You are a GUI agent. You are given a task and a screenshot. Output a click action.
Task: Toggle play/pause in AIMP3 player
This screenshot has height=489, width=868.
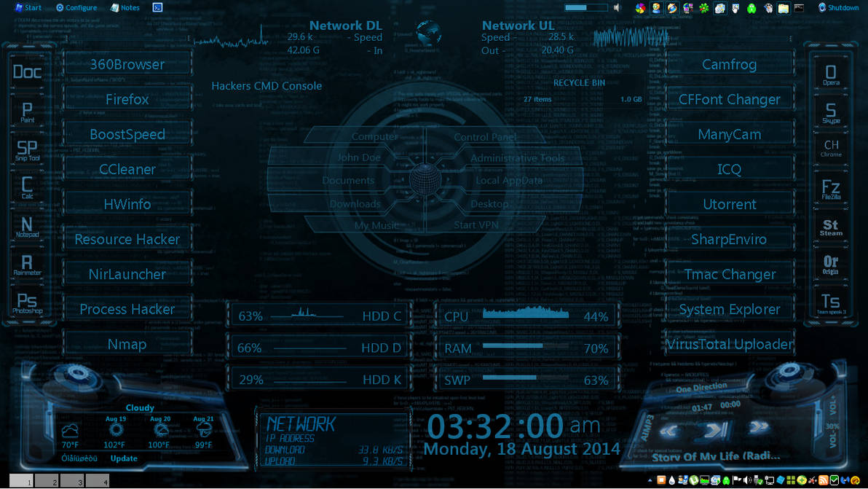714,430
